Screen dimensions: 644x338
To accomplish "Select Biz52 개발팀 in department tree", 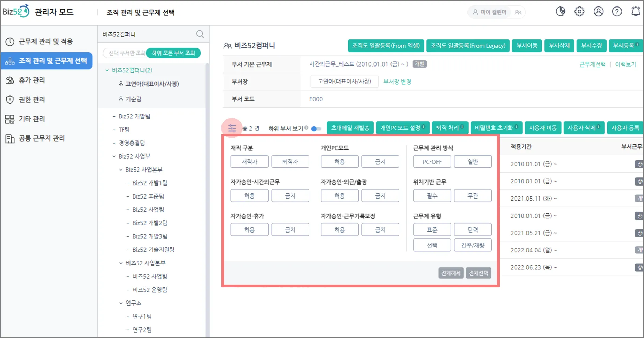I will coord(134,116).
